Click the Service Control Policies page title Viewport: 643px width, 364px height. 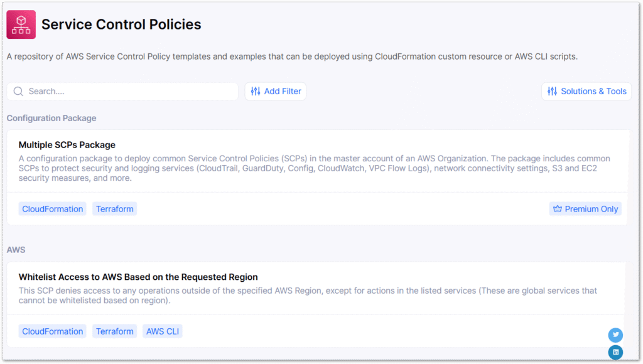coord(121,25)
